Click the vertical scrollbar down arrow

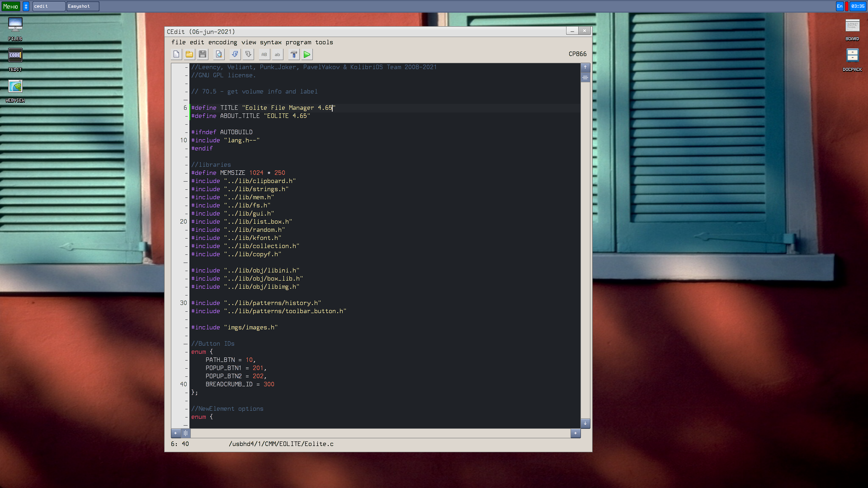click(585, 423)
